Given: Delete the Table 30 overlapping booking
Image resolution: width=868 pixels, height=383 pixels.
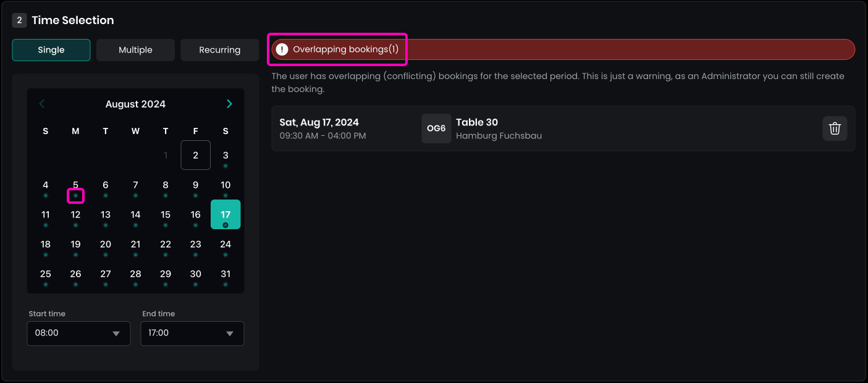Looking at the screenshot, I should pos(835,128).
